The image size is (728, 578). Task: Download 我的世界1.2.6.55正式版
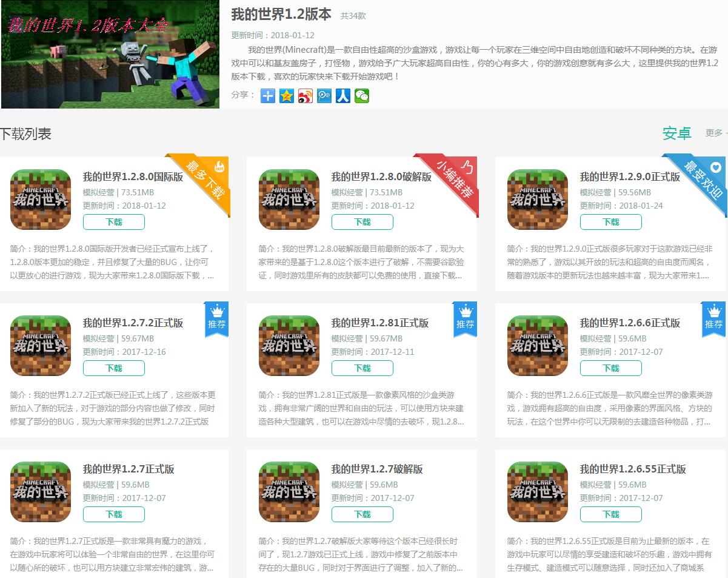click(611, 514)
